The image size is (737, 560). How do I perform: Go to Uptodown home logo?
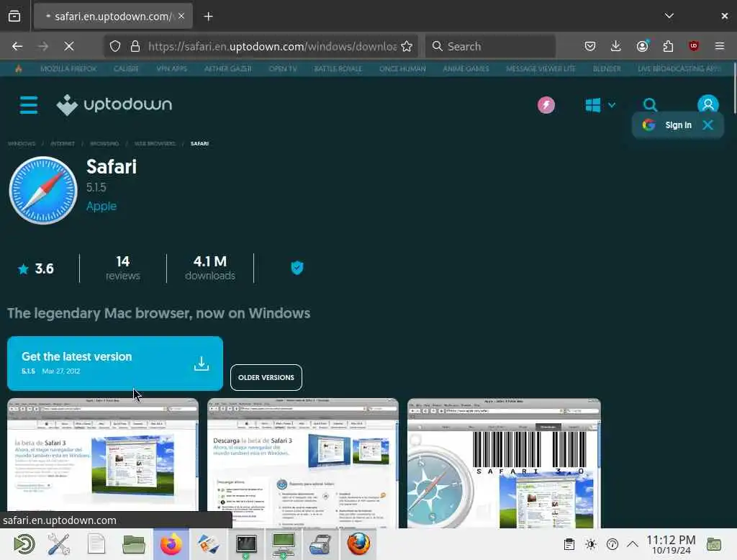click(x=114, y=104)
